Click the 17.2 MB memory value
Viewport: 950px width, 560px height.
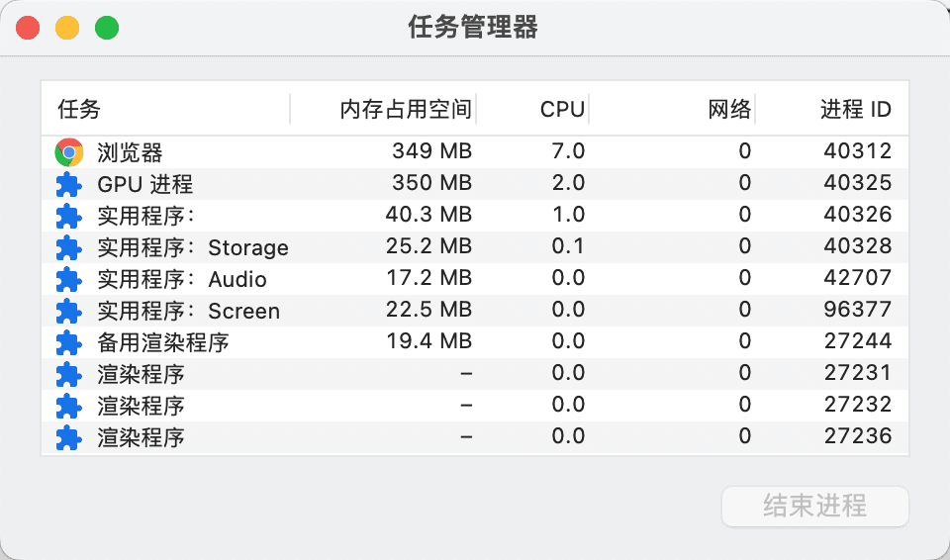coord(428,278)
